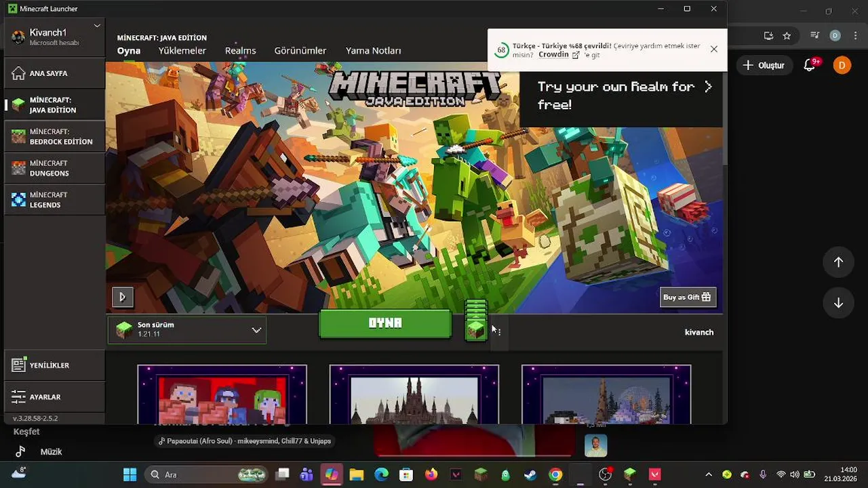The height and width of the screenshot is (488, 868).
Task: Bookmark the page with the star icon
Action: pyautogui.click(x=787, y=35)
